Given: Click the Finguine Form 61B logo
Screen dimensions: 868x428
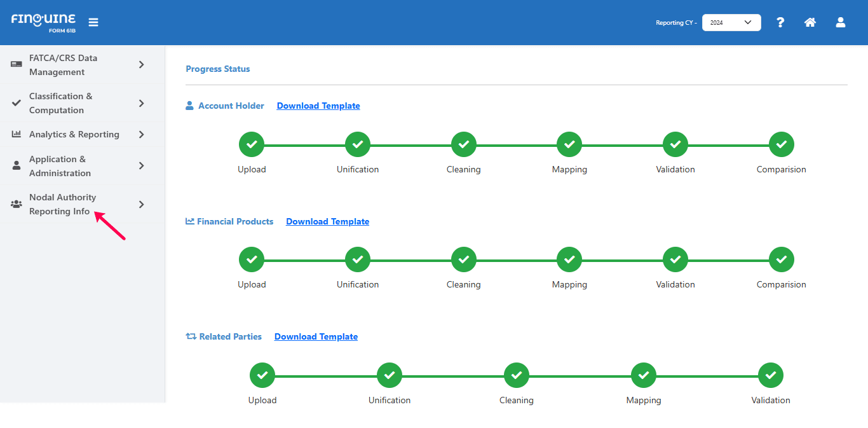Looking at the screenshot, I should click(43, 22).
